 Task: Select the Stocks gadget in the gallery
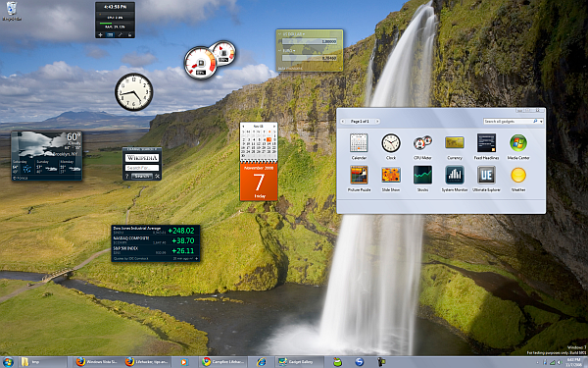coord(422,179)
